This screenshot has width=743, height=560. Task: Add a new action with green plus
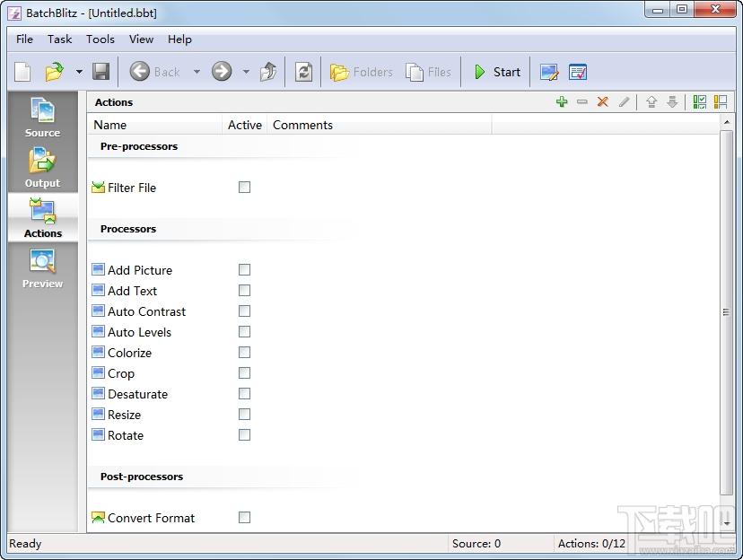pos(562,101)
